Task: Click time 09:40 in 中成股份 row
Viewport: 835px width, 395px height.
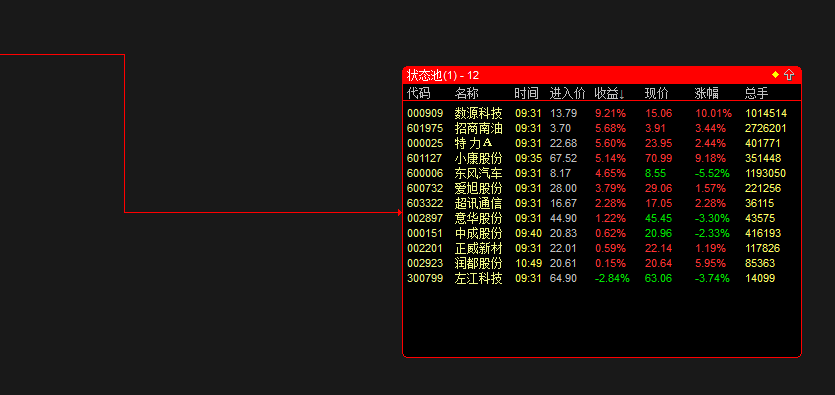Action: point(528,233)
